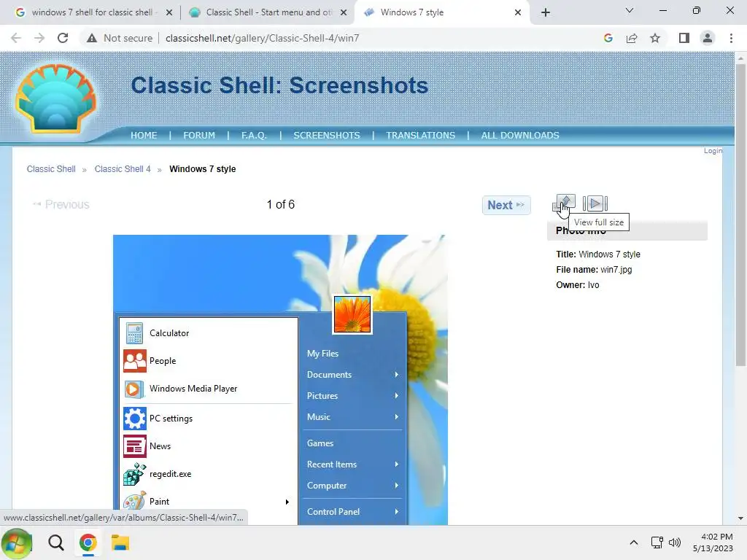Click the Chrome taskbar icon
The height and width of the screenshot is (560, 747).
point(88,542)
